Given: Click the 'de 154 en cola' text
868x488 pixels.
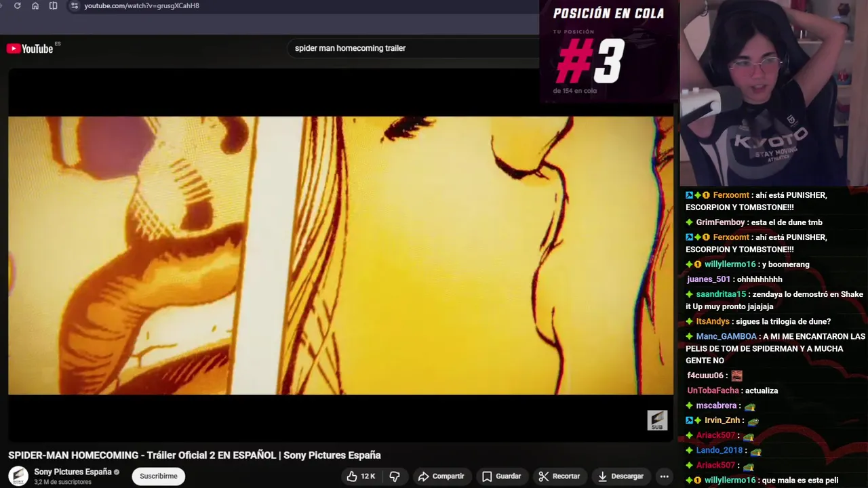Looking at the screenshot, I should (x=575, y=90).
